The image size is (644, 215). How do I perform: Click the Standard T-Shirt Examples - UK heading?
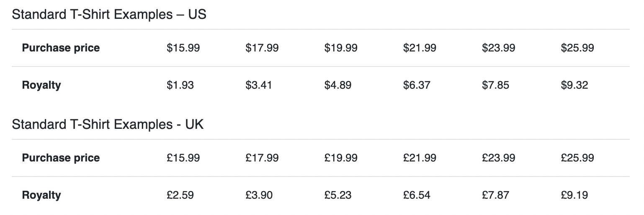(x=108, y=125)
